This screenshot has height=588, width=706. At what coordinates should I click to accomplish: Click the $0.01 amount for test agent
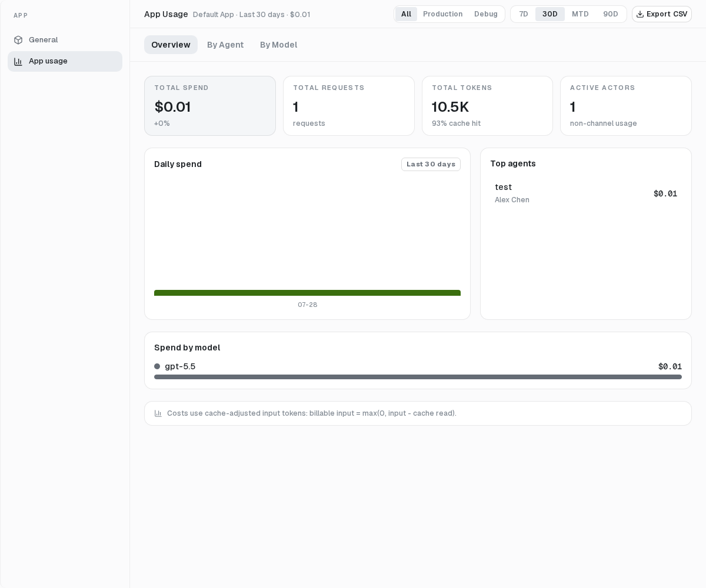pos(665,193)
